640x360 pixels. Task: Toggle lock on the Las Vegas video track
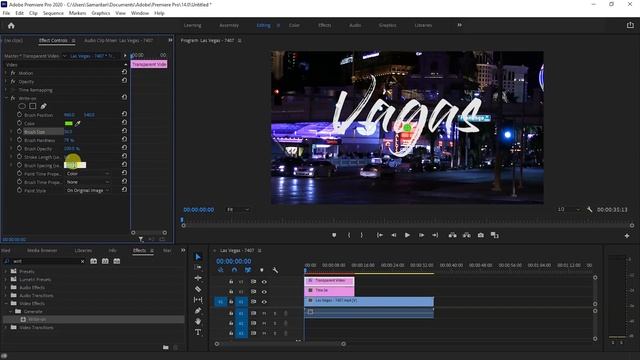click(231, 302)
